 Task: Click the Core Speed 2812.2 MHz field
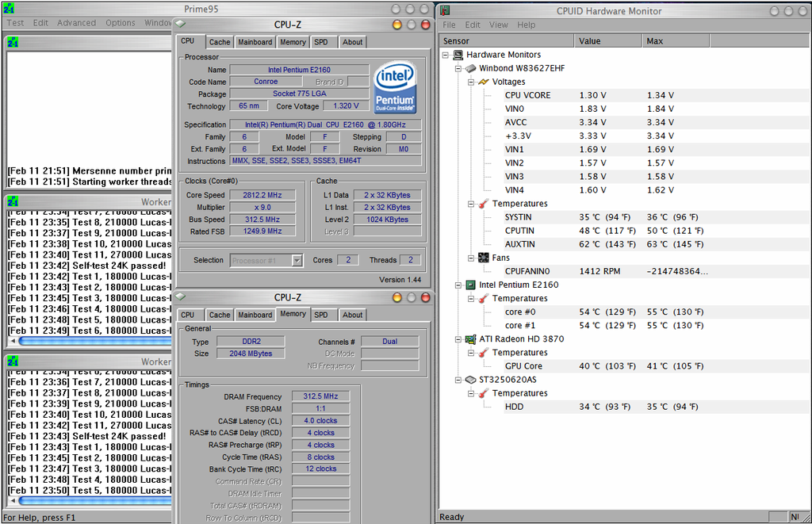click(x=262, y=195)
